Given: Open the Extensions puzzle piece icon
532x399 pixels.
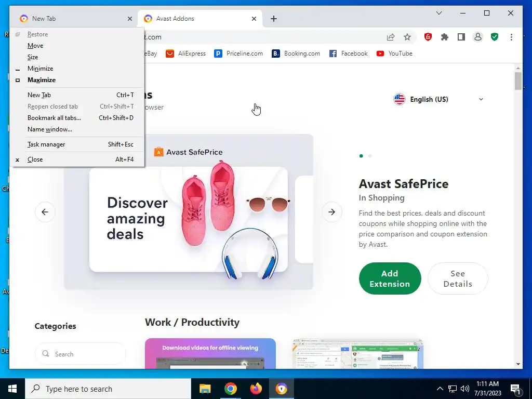Looking at the screenshot, I should coord(445,37).
